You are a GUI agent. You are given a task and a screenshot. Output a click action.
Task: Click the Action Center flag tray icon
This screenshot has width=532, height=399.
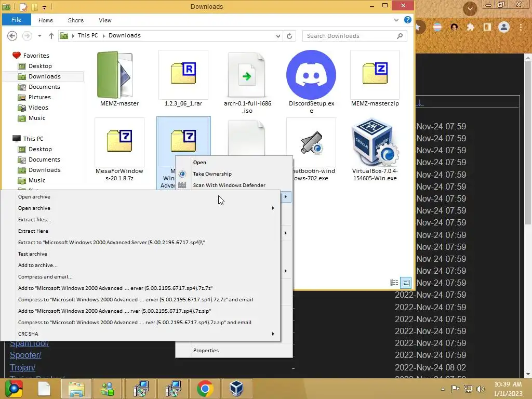pyautogui.click(x=455, y=389)
